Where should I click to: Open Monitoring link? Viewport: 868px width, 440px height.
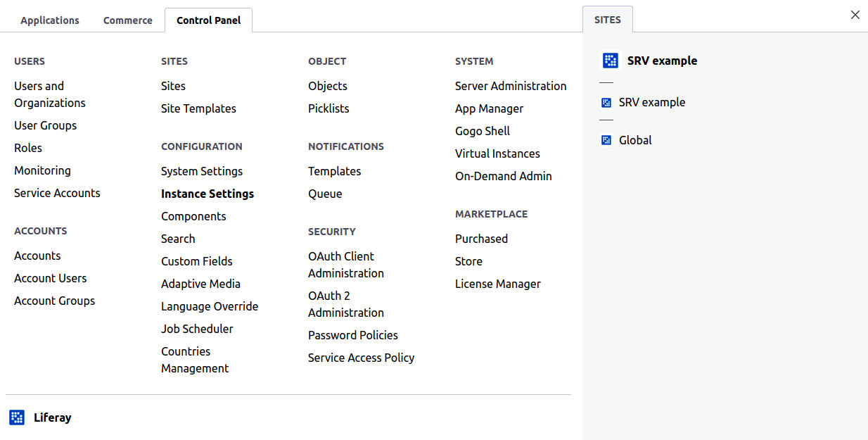tap(42, 170)
